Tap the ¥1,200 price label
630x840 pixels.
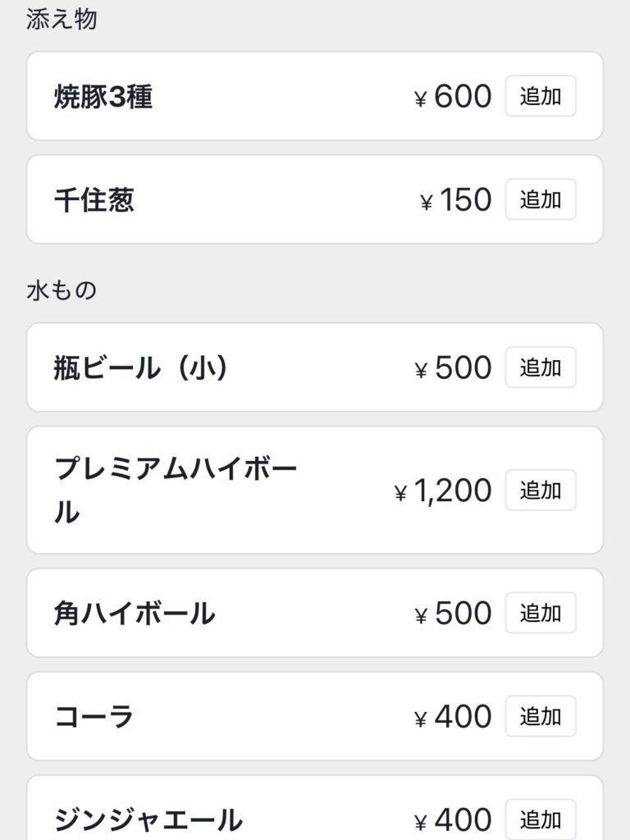443,491
